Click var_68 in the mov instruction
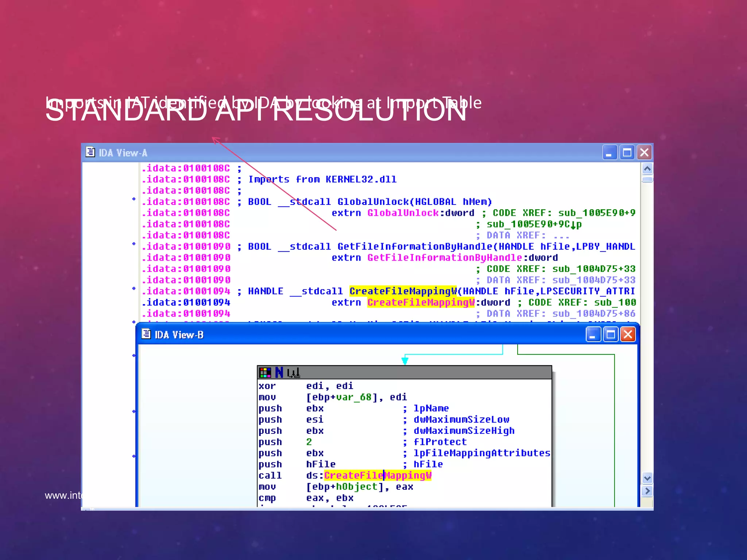 coord(354,397)
